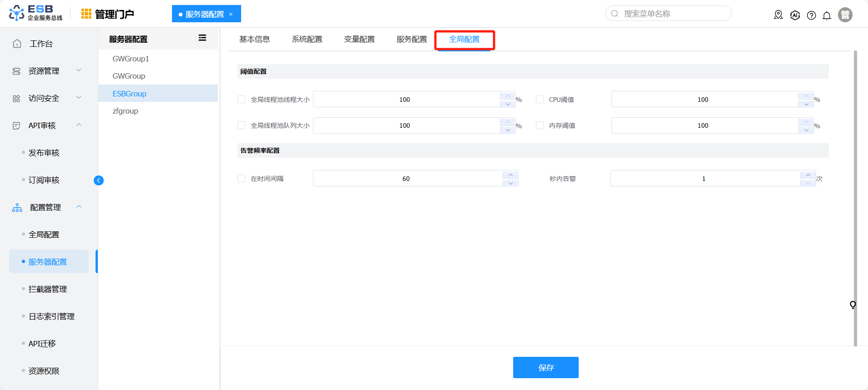This screenshot has height=390, width=868.
Task: Collapse sidebar with blue arrow button
Action: click(99, 180)
